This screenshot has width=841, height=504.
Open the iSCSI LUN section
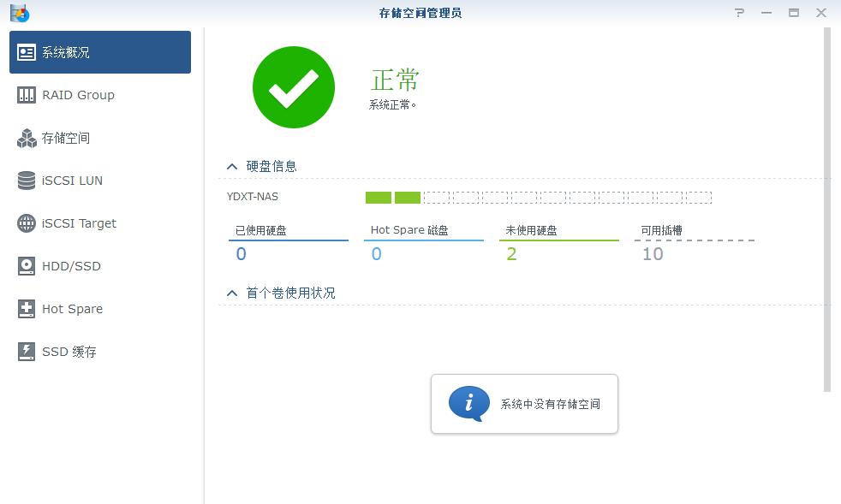pos(73,181)
